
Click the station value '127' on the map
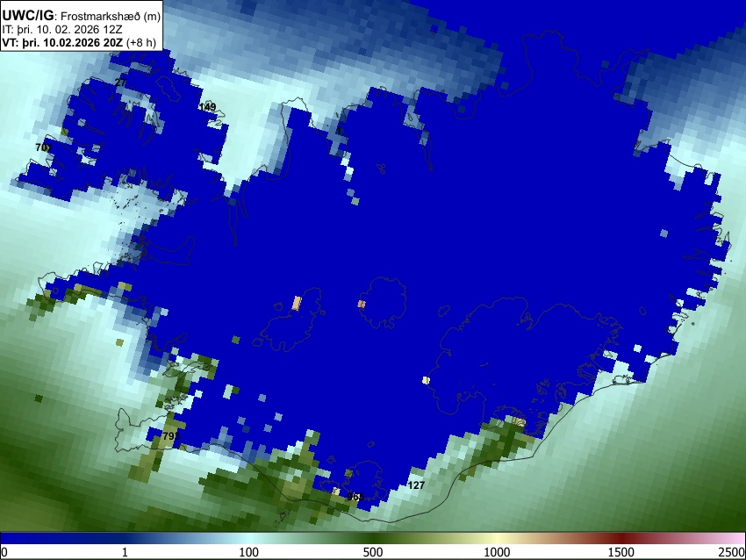(416, 485)
